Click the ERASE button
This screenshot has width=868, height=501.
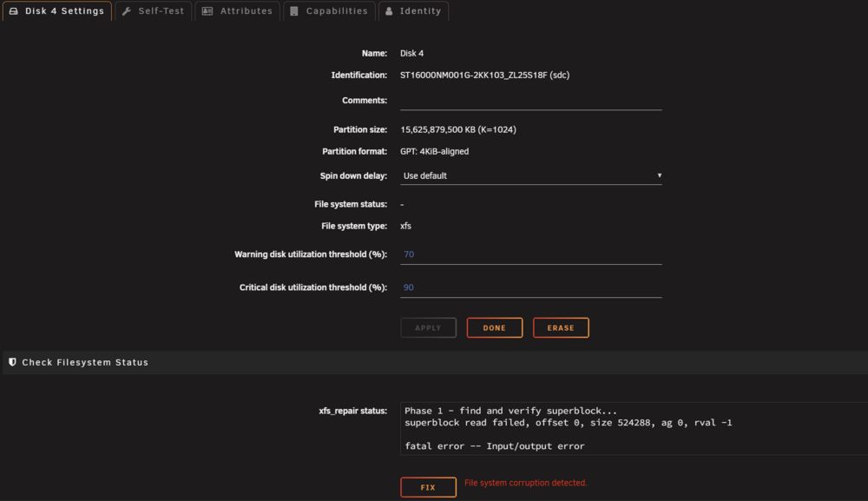(x=561, y=327)
